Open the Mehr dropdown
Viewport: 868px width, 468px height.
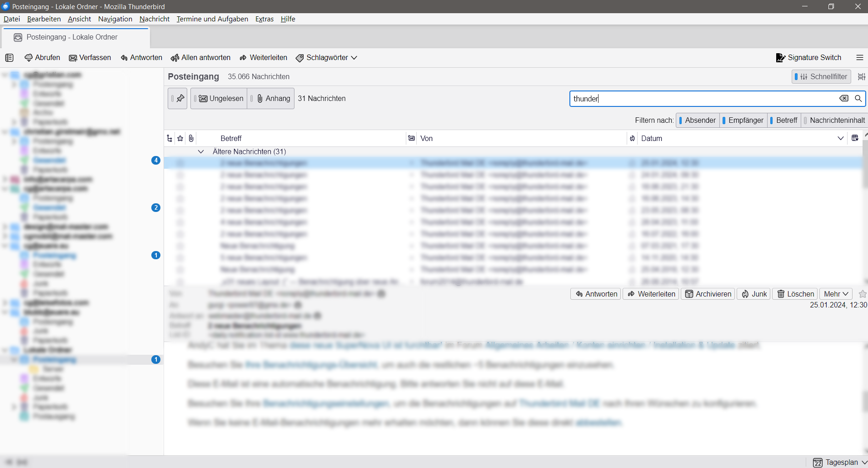(x=836, y=294)
